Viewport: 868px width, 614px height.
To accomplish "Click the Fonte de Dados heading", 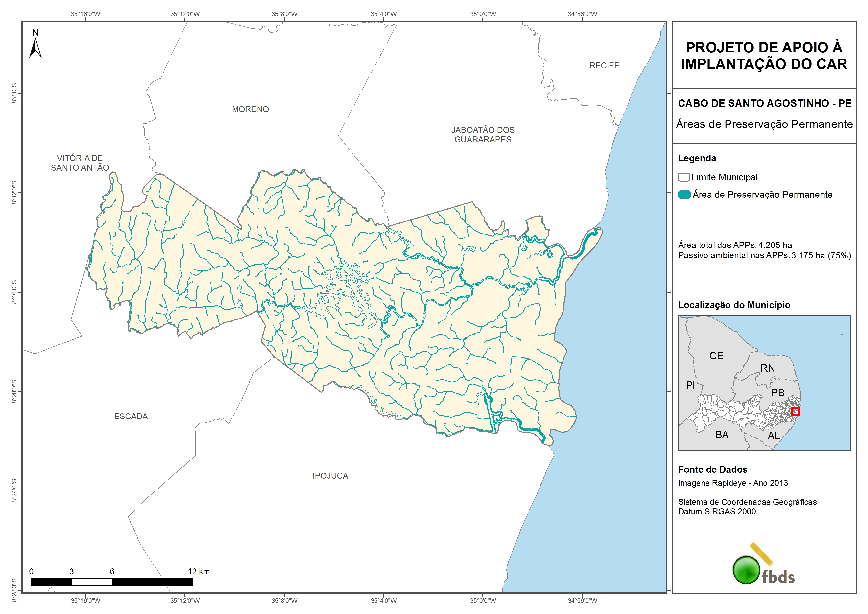I will point(713,469).
